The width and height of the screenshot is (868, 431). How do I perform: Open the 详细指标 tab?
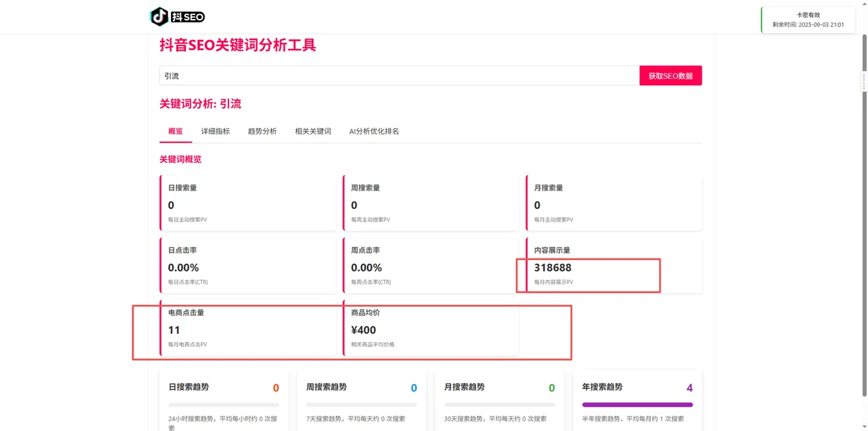click(x=216, y=131)
